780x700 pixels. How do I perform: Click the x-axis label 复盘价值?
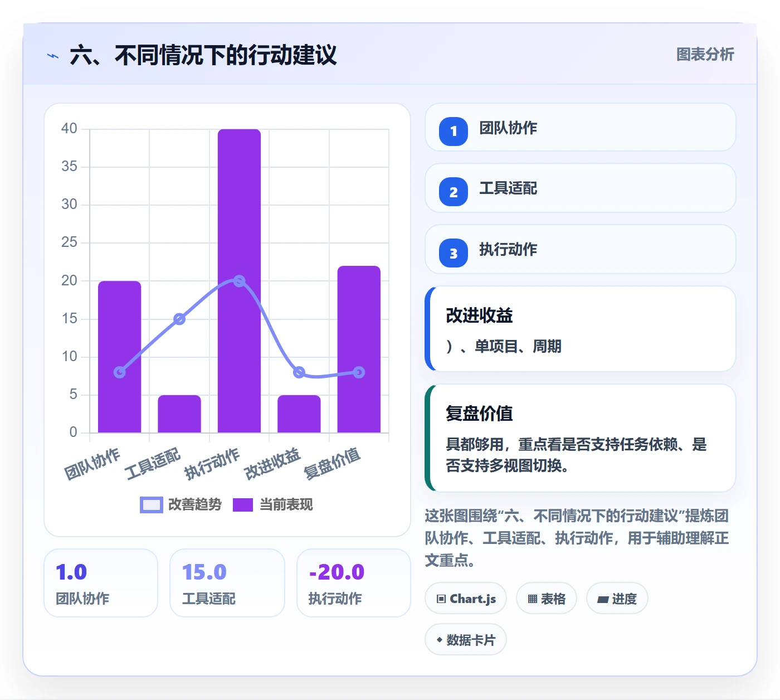tap(332, 463)
